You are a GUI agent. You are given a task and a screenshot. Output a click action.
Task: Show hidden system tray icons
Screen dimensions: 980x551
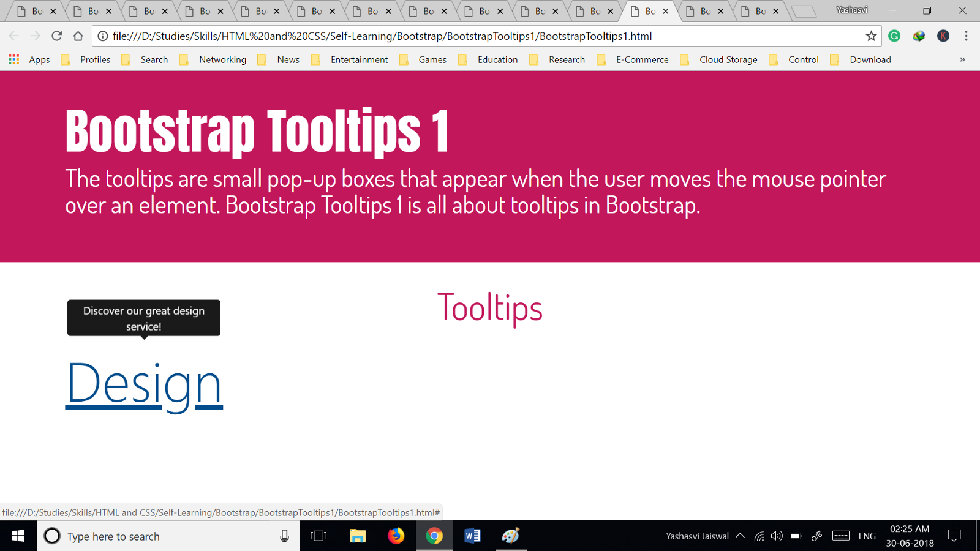pyautogui.click(x=740, y=536)
